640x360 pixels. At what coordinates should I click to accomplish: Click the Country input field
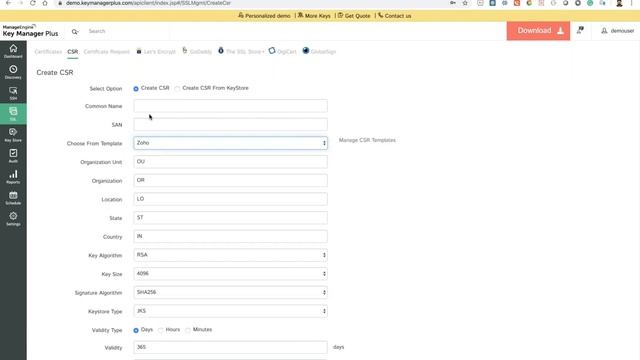pos(230,236)
